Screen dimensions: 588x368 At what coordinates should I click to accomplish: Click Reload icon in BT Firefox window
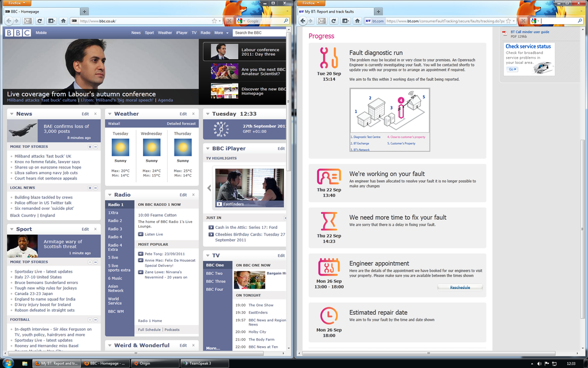pos(334,21)
